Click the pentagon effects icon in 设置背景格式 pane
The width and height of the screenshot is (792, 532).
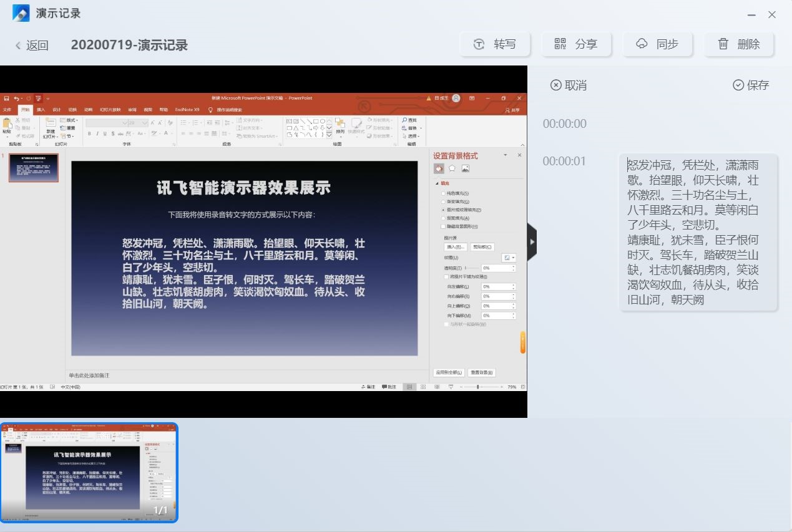click(x=452, y=168)
